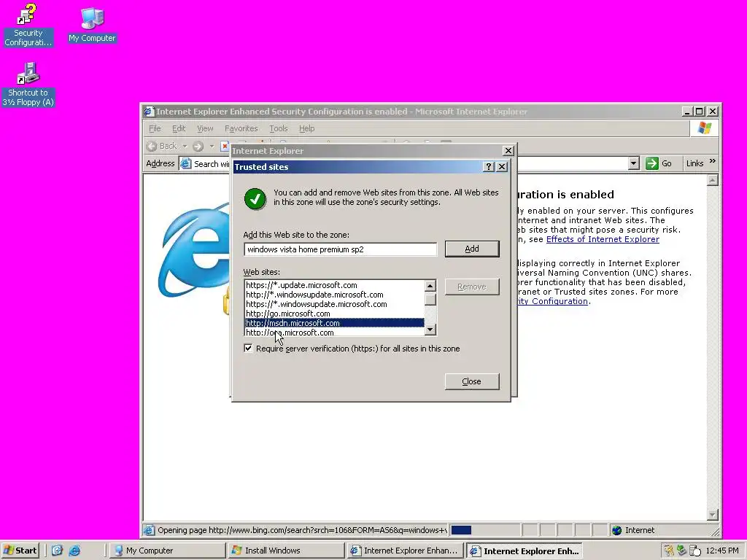
Task: Click the Start button
Action: 20,551
